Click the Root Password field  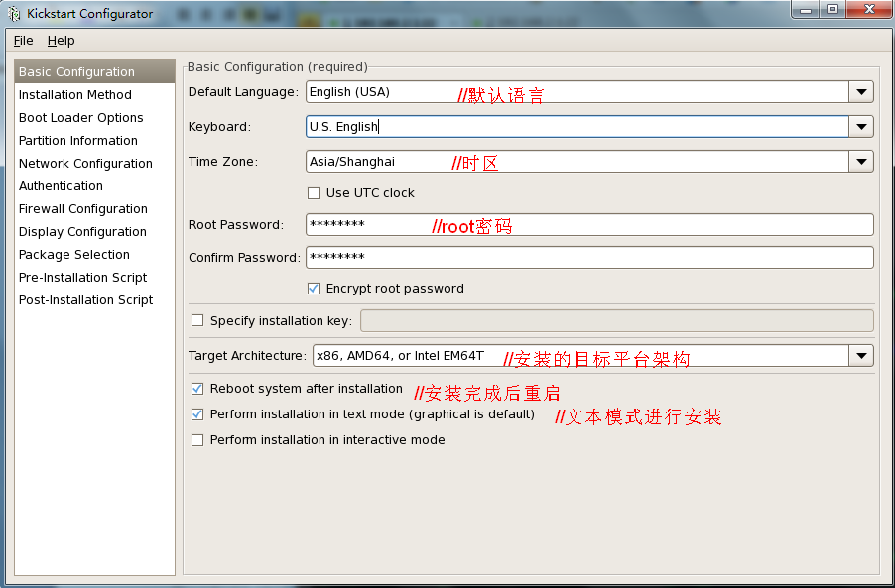pyautogui.click(x=589, y=225)
